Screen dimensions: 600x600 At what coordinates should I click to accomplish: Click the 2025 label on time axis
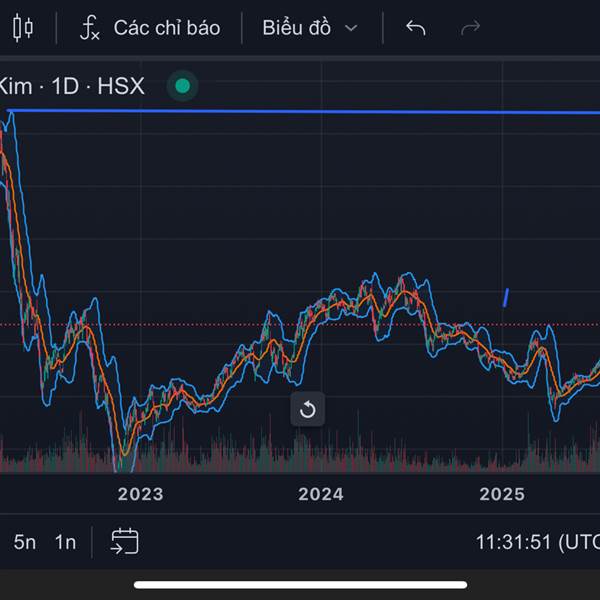(502, 494)
